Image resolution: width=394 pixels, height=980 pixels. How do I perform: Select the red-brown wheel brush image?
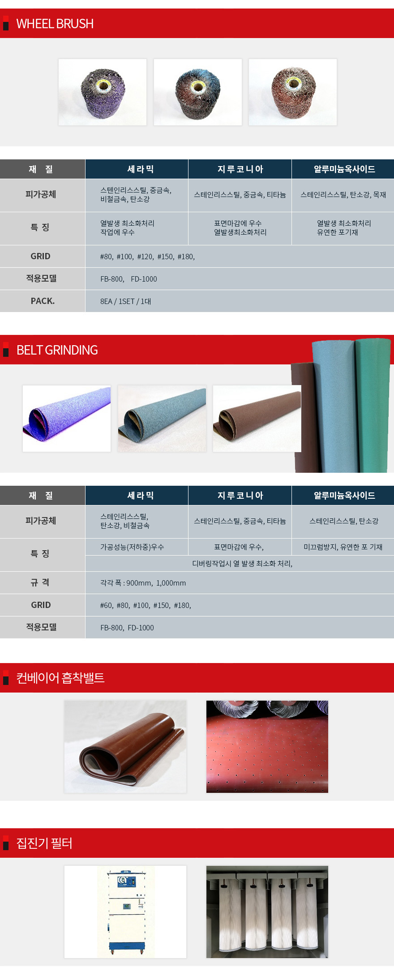point(293,92)
